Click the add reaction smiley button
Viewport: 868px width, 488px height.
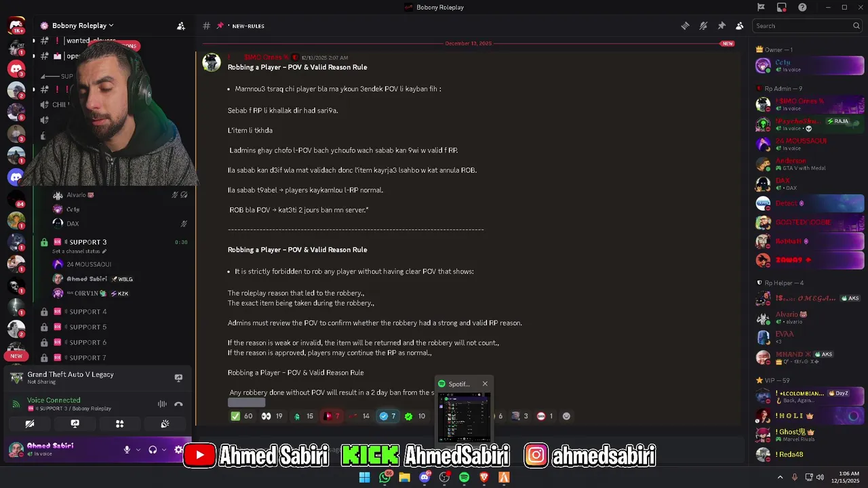tap(566, 416)
